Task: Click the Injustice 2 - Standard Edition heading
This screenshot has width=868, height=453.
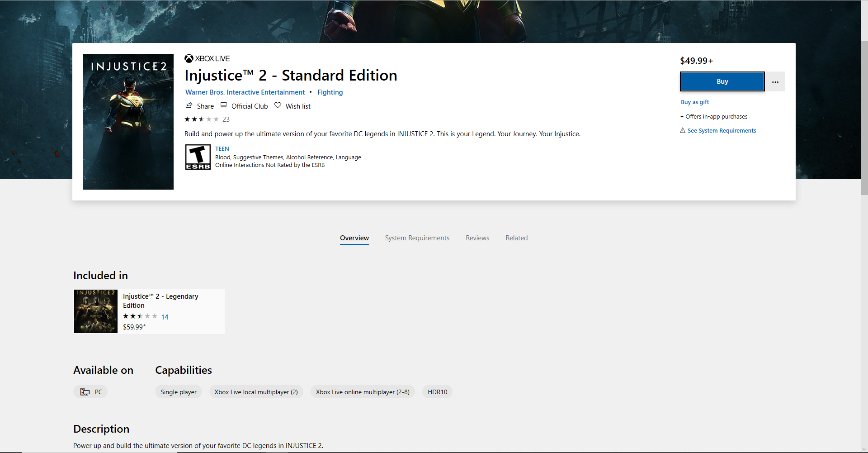Action: tap(291, 75)
